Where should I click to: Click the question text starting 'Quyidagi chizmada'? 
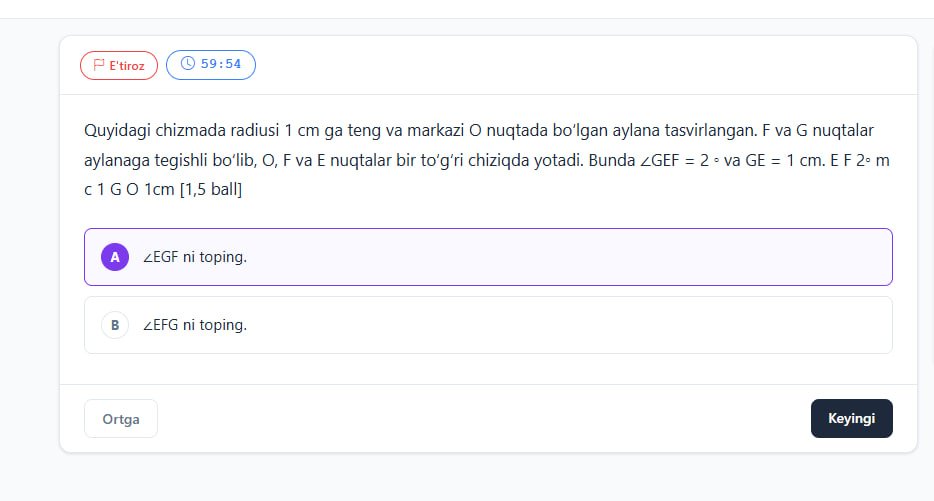point(487,160)
